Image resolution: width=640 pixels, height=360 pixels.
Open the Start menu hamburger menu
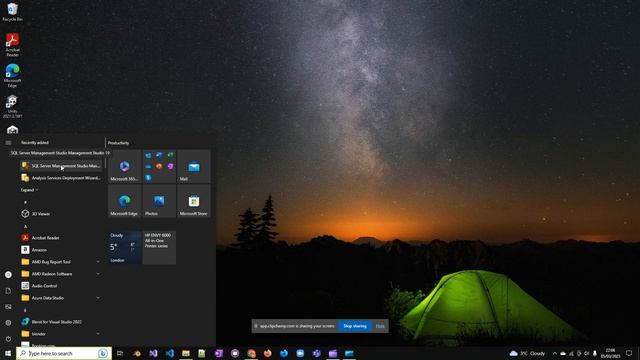(8, 142)
